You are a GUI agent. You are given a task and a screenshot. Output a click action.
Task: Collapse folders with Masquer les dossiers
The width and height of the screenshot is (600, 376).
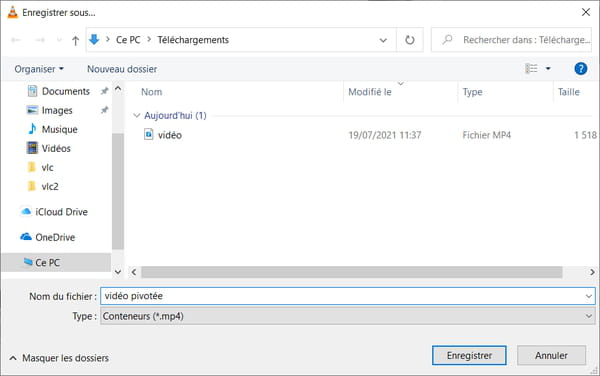point(60,358)
